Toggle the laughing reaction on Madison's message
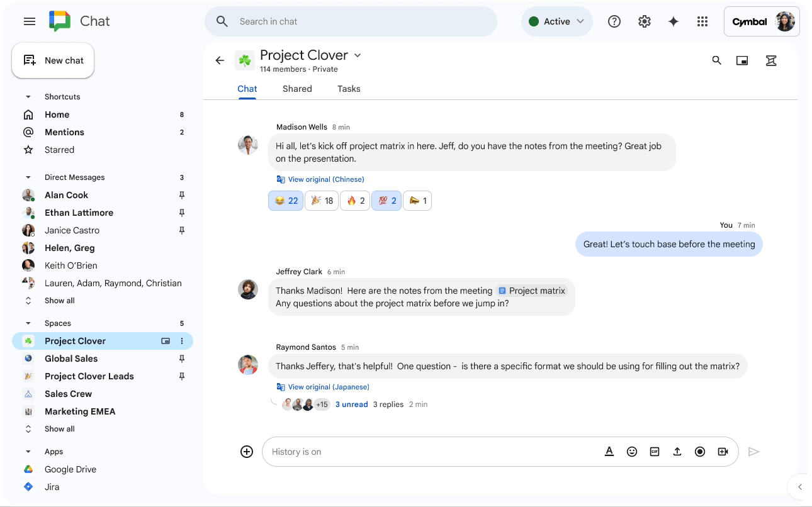 tap(285, 200)
